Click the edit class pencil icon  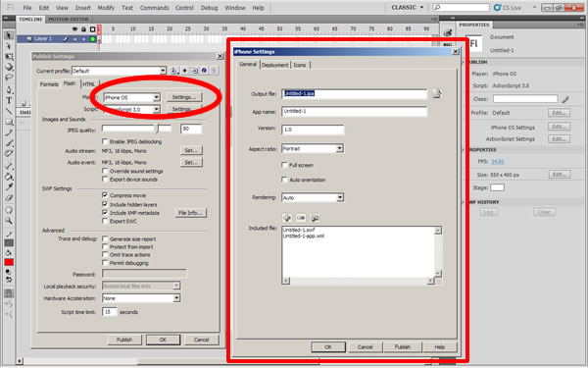tap(565, 99)
